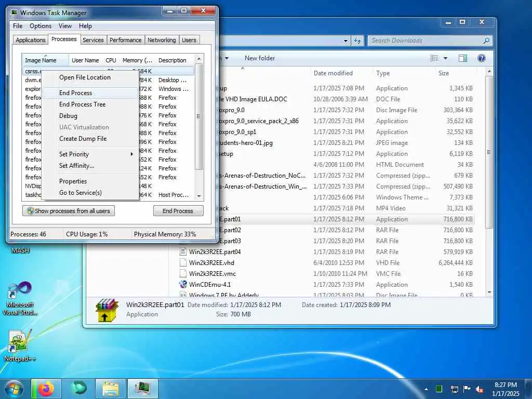Click the refresh arrows next to address bar
532x399 pixels.
357,41
